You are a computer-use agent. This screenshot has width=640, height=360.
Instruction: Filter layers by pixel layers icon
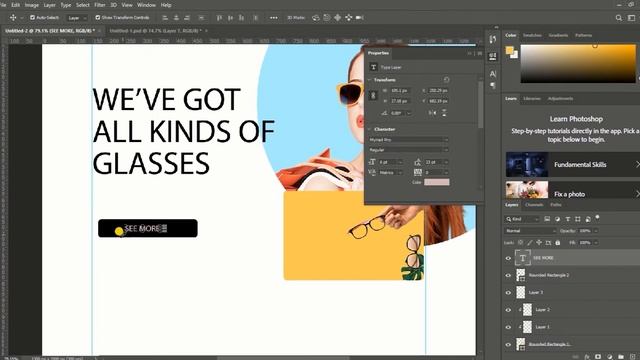point(547,219)
